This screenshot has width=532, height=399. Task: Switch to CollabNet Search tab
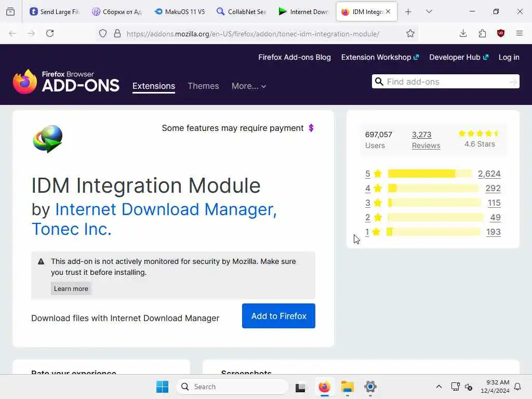click(242, 11)
